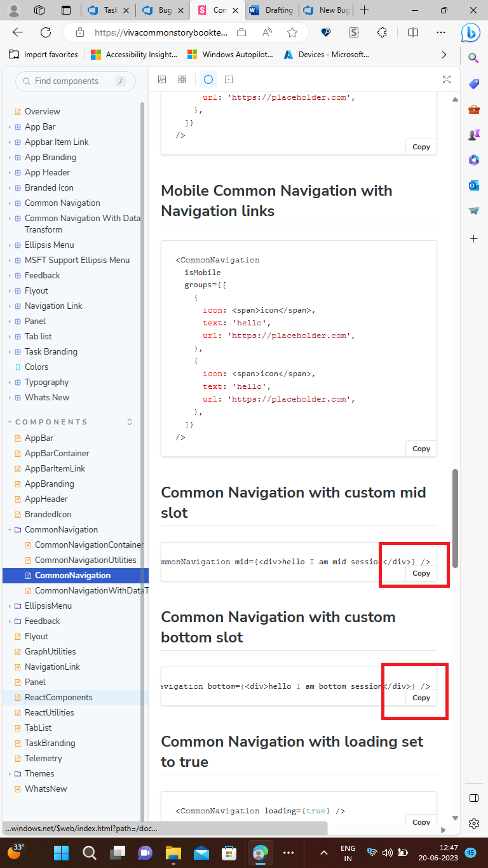488x868 pixels.
Task: Toggle the grid overlay in Storybook toolbar
Action: pyautogui.click(x=182, y=79)
